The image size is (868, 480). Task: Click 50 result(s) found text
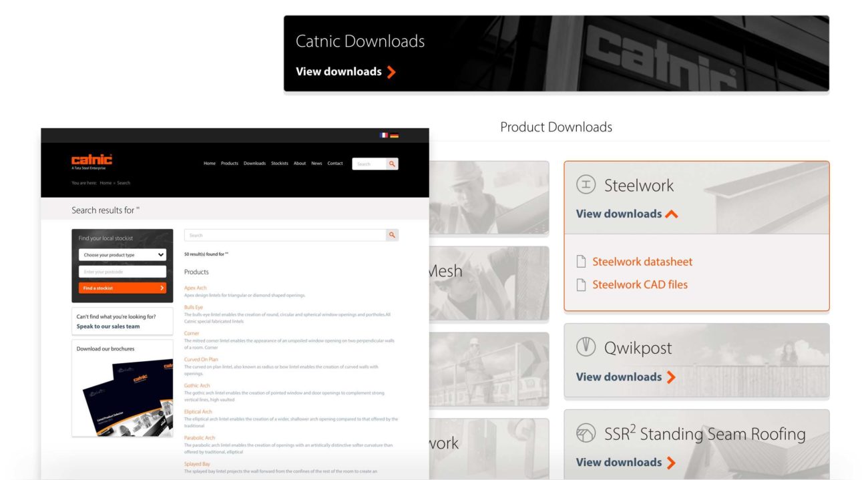tap(206, 254)
